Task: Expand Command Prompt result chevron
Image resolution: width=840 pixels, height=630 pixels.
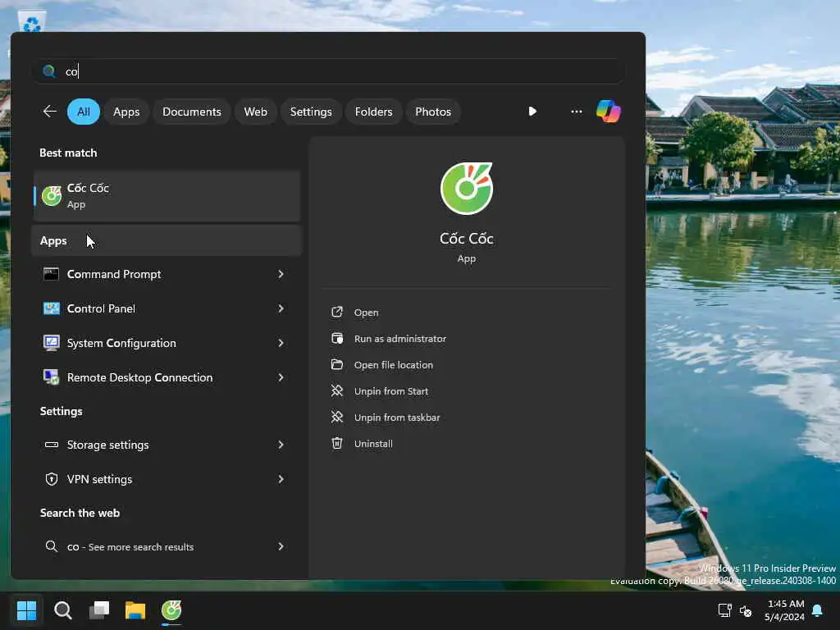Action: coord(281,274)
